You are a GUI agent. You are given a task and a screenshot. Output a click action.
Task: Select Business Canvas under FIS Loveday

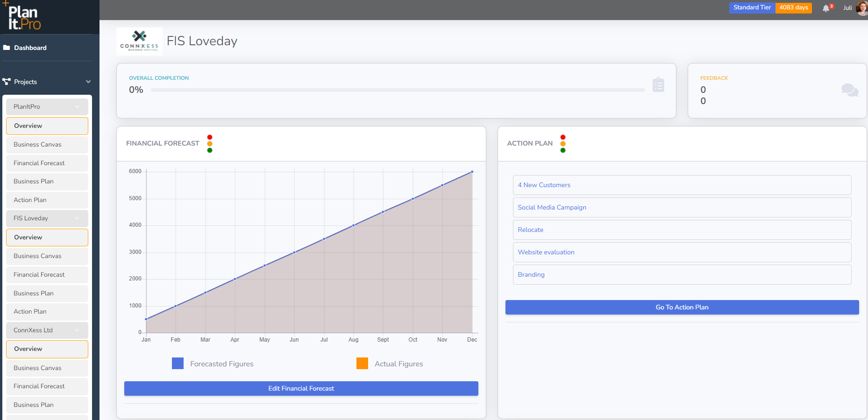(x=47, y=256)
